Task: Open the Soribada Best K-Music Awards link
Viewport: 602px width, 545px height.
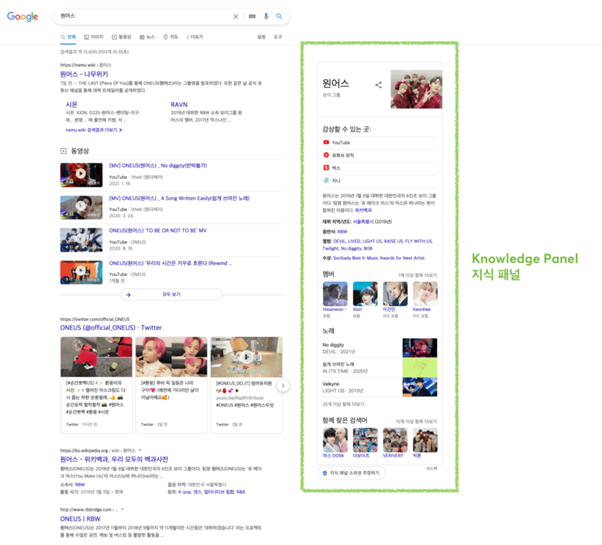Action: [x=379, y=258]
